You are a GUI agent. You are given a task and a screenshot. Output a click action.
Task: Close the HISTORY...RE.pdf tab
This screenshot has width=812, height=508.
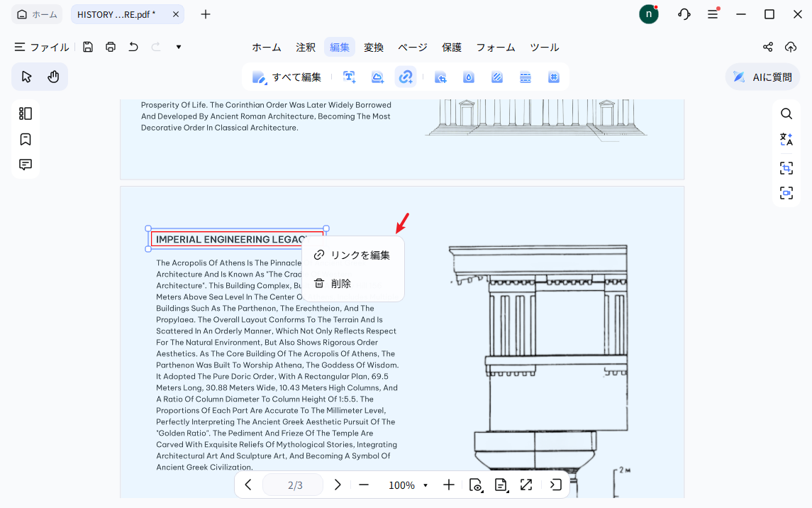(x=176, y=14)
